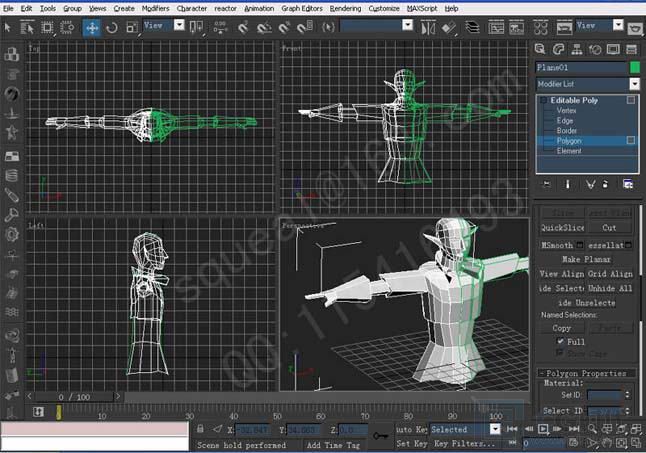Open the Curve Editor
Image resolution: width=646 pixels, height=453 pixels.
496,28
